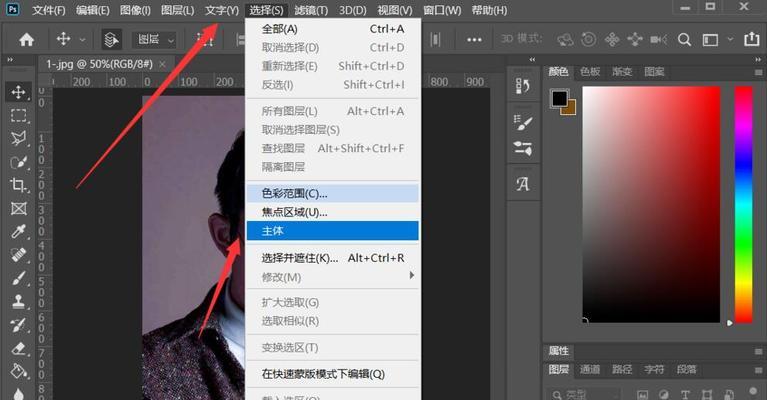Viewport: 767px width, 400px height.
Task: Filter layers by shape icon
Action: [707, 395]
